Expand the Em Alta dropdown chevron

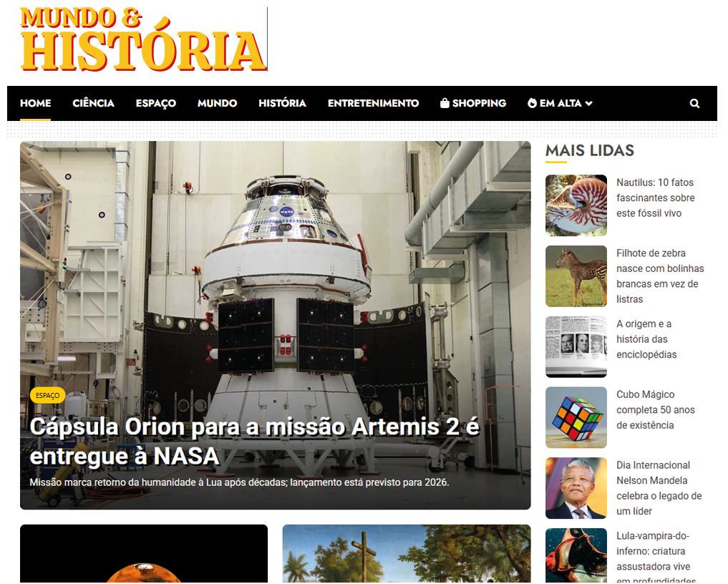click(x=589, y=104)
